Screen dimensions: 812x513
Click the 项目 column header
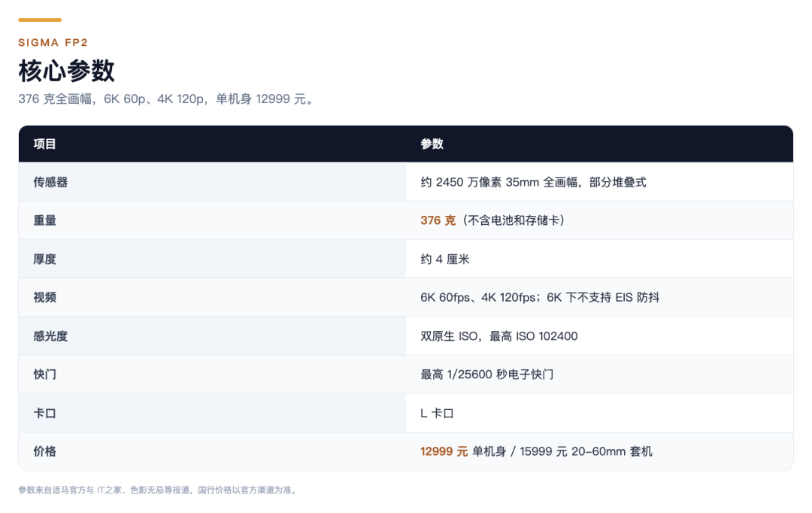[44, 144]
